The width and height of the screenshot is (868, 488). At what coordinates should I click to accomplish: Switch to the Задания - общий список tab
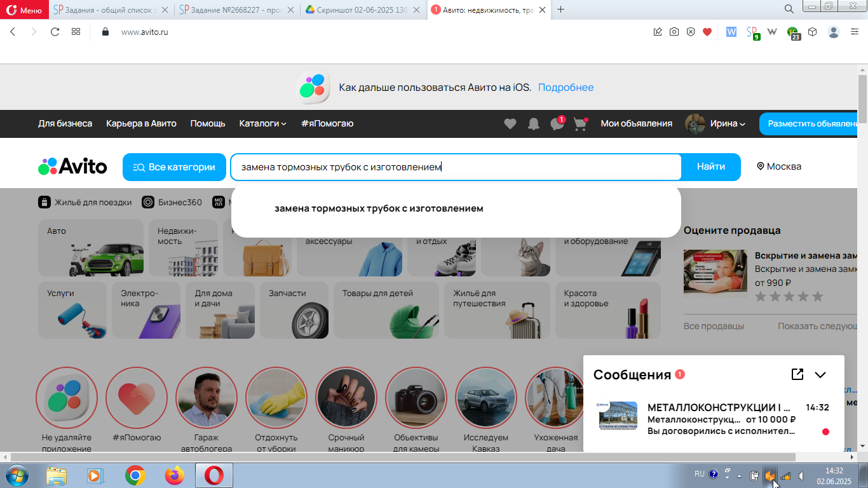pos(110,10)
